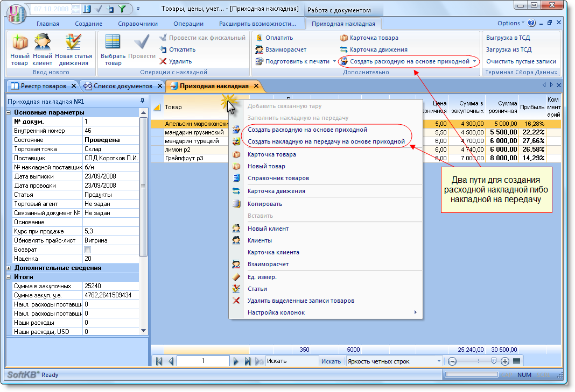Image resolution: width=575 pixels, height=392 pixels.
Task: Open Взаиморасчет from the ribbon
Action: tap(281, 49)
